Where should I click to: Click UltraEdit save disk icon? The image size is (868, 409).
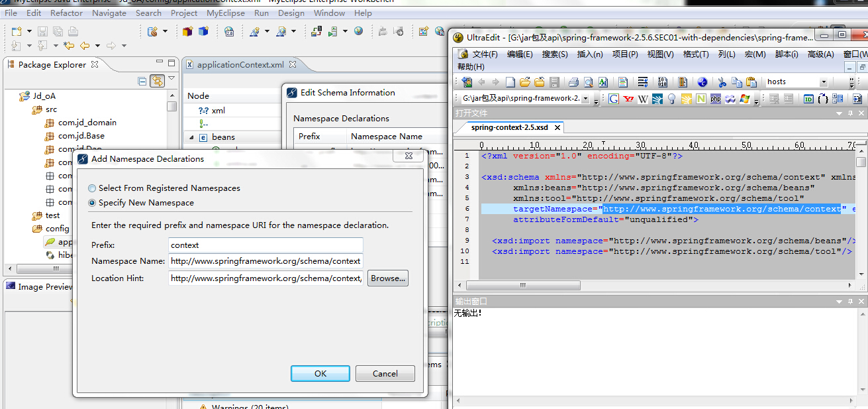click(555, 82)
